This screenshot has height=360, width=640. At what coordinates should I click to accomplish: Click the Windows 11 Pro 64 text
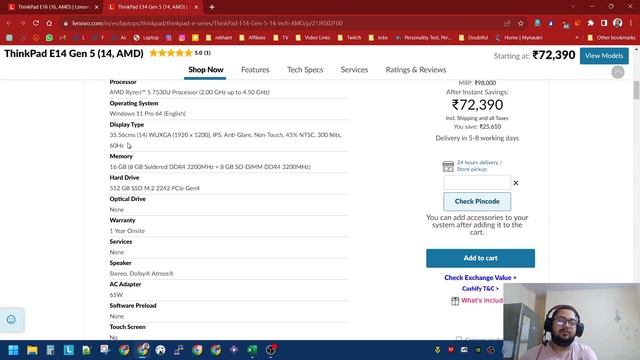coord(147,113)
